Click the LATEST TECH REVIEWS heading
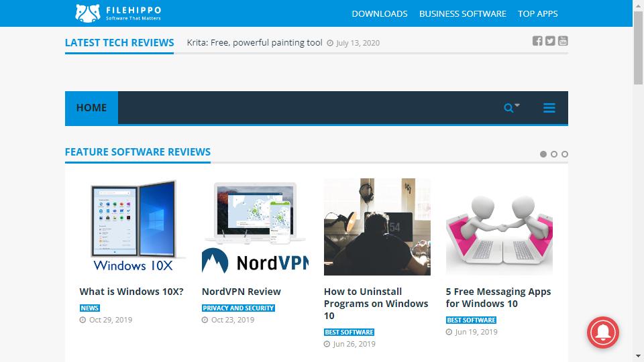 tap(119, 42)
